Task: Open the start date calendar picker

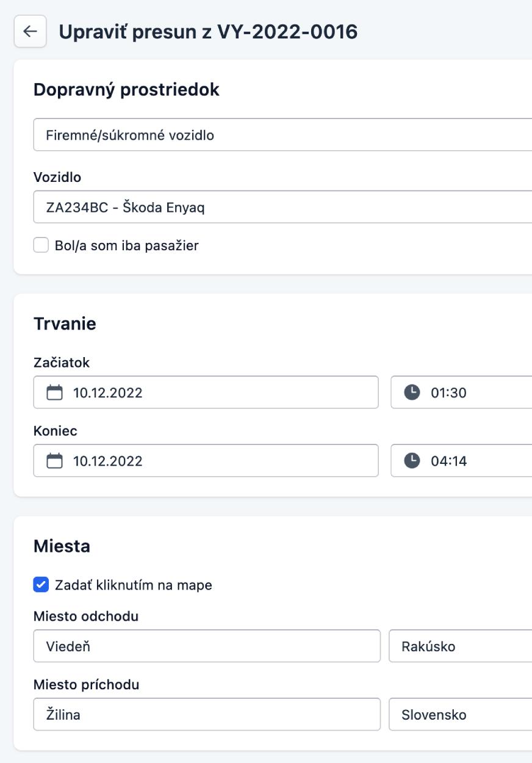Action: [x=56, y=393]
